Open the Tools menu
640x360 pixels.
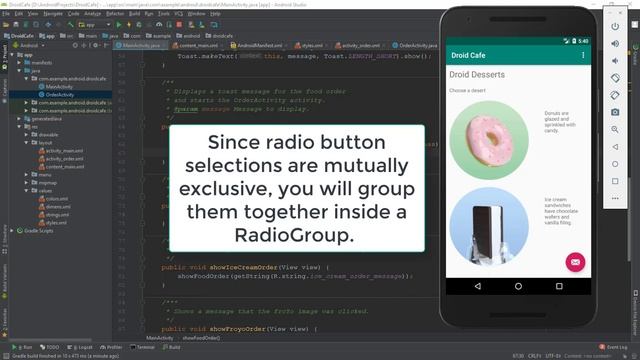click(164, 14)
